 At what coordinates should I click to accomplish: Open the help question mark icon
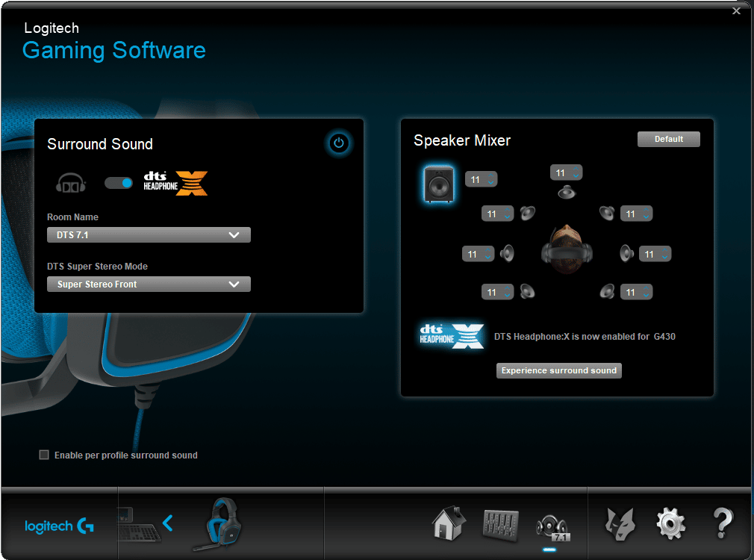(x=723, y=523)
